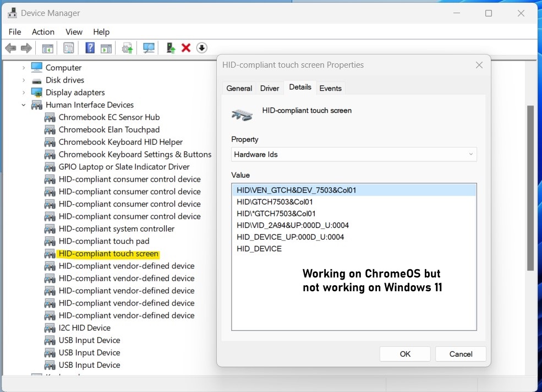Viewport: 542px width, 392px height.
Task: Open the File menu
Action: pos(15,32)
